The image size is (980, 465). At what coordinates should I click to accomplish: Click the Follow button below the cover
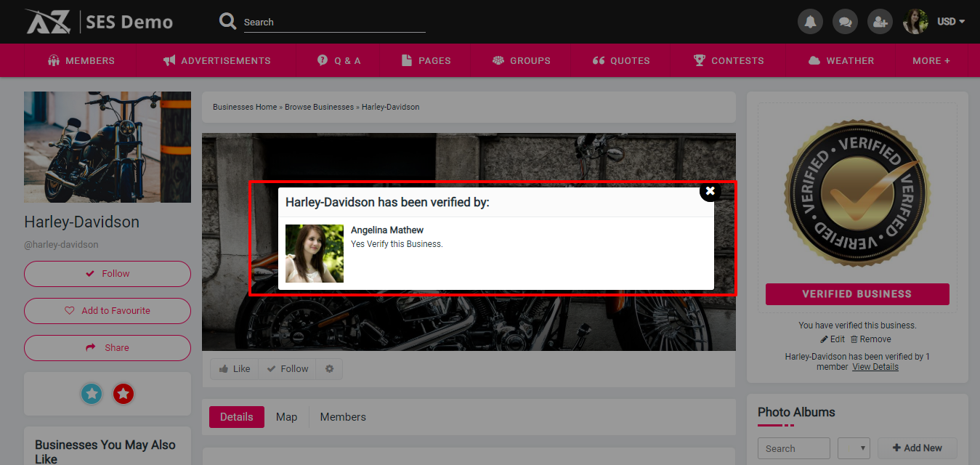[x=288, y=369]
